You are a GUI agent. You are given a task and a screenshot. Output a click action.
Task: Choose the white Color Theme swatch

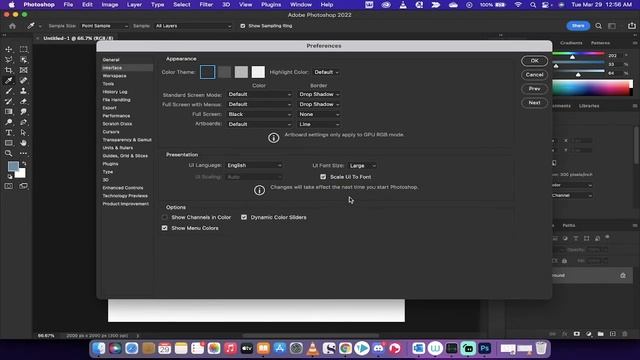(x=258, y=72)
